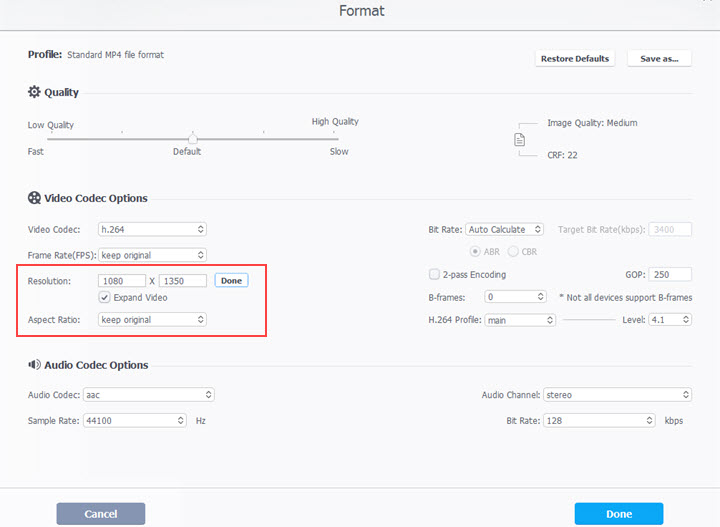
Task: Uncheck the Expand Video checkbox
Action: [x=104, y=297]
